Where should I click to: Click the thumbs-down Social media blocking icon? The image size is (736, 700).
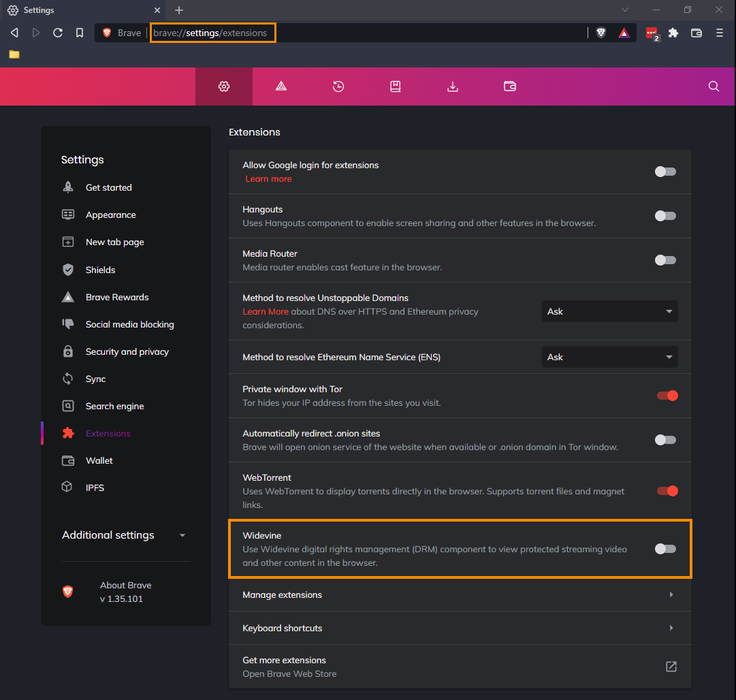pos(68,324)
